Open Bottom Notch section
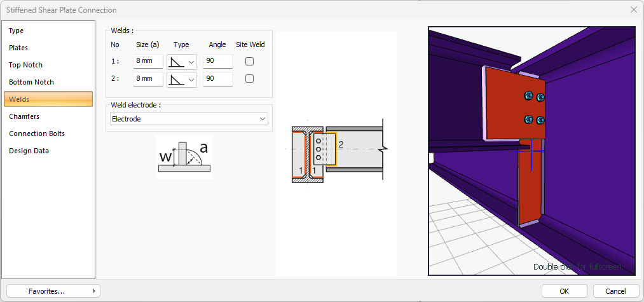The image size is (644, 302). (31, 82)
